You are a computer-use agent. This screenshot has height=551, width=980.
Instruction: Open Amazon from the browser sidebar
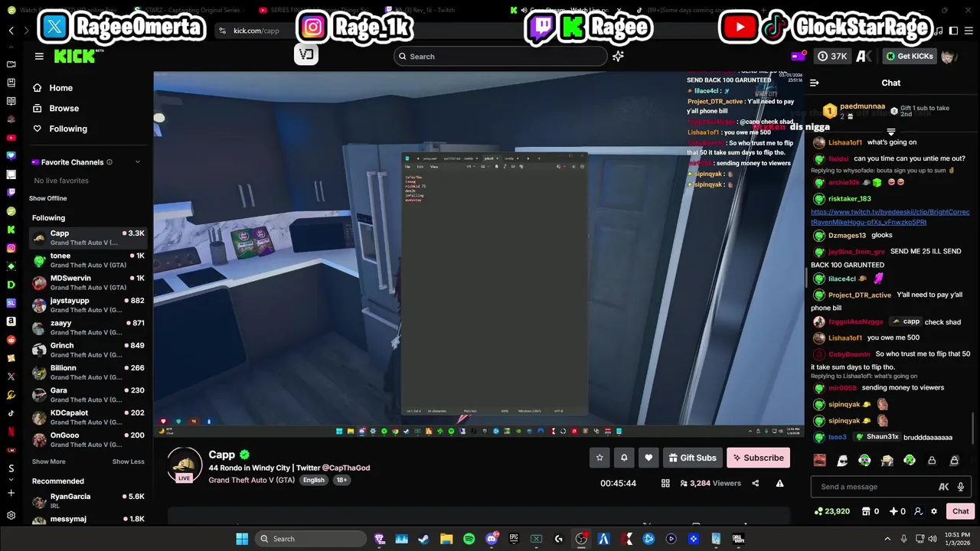pyautogui.click(x=11, y=321)
